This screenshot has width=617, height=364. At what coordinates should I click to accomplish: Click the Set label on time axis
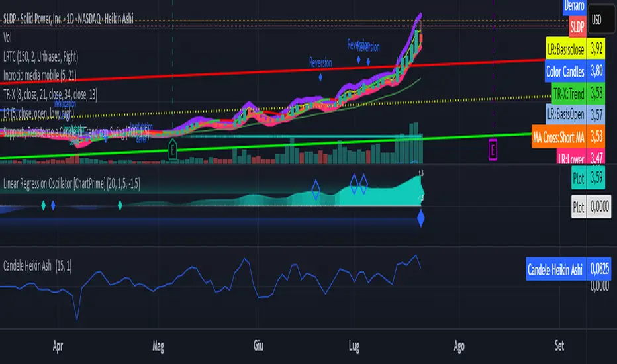pyautogui.click(x=559, y=346)
